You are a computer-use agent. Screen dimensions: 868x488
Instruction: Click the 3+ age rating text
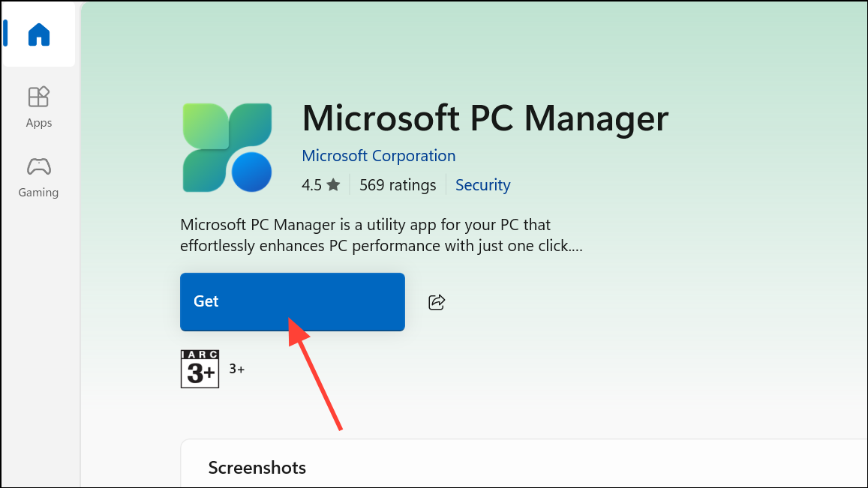237,369
